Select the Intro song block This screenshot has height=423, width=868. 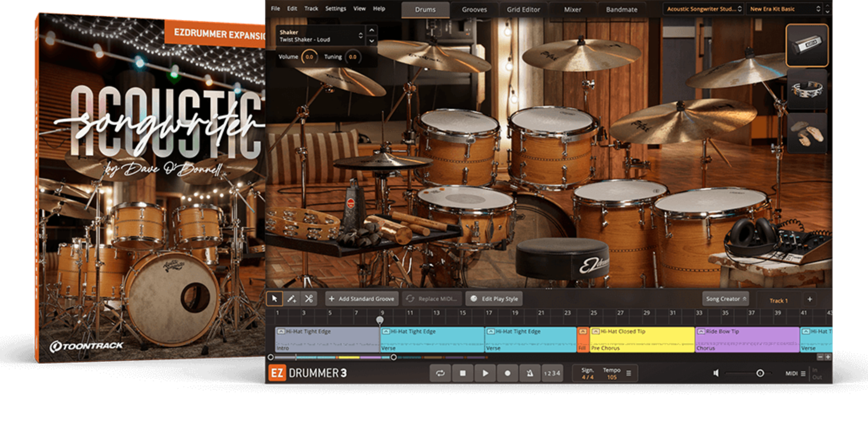tap(327, 340)
